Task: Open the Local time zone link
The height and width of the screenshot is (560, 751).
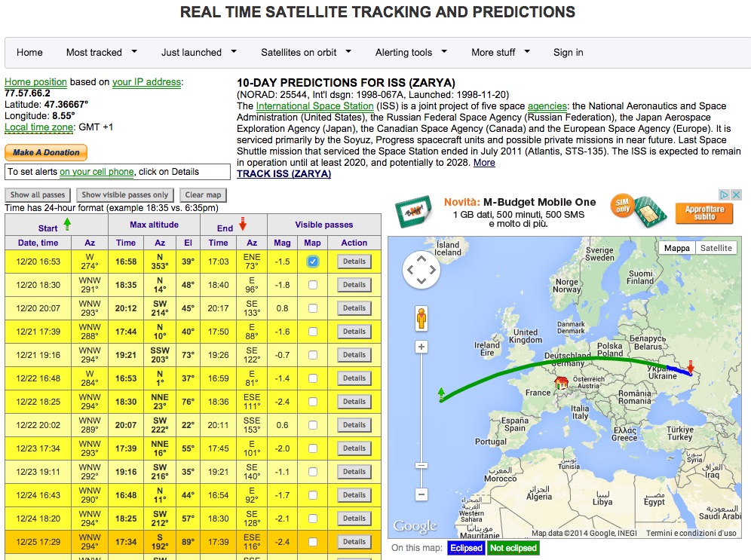Action: click(x=39, y=127)
